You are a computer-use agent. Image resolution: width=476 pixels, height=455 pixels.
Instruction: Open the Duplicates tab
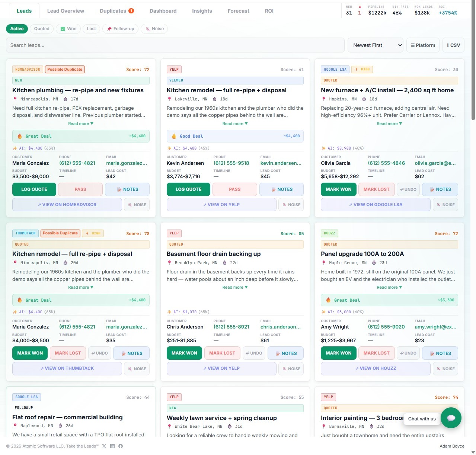click(116, 11)
